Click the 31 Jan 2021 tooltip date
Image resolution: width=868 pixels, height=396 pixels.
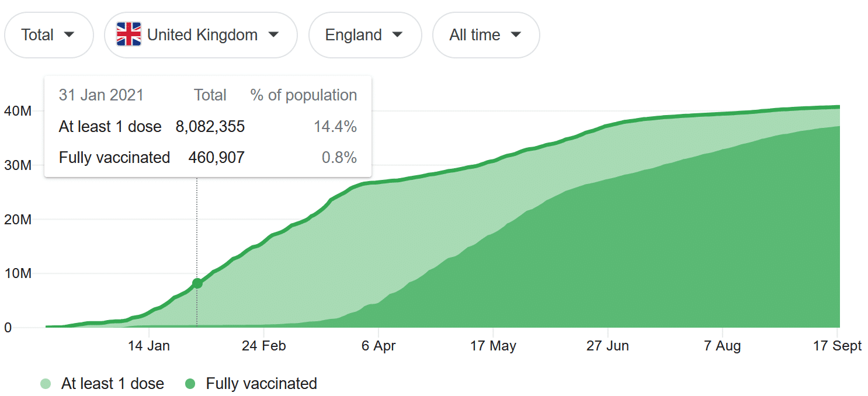(x=101, y=95)
